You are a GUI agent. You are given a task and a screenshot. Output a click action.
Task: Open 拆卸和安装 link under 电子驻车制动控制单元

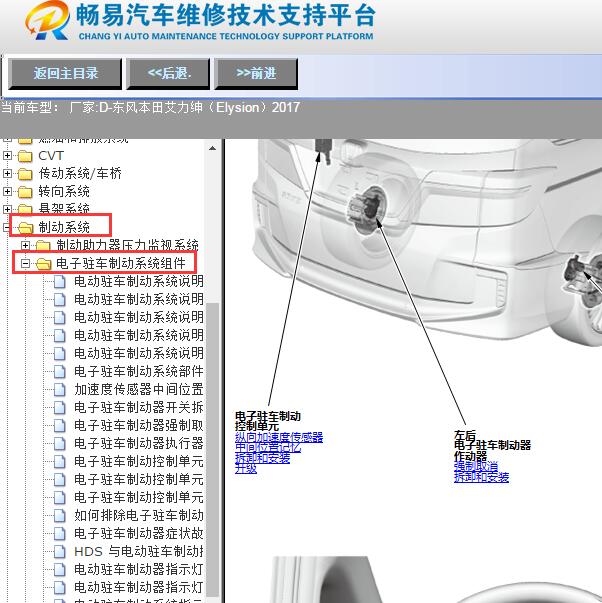click(x=262, y=458)
